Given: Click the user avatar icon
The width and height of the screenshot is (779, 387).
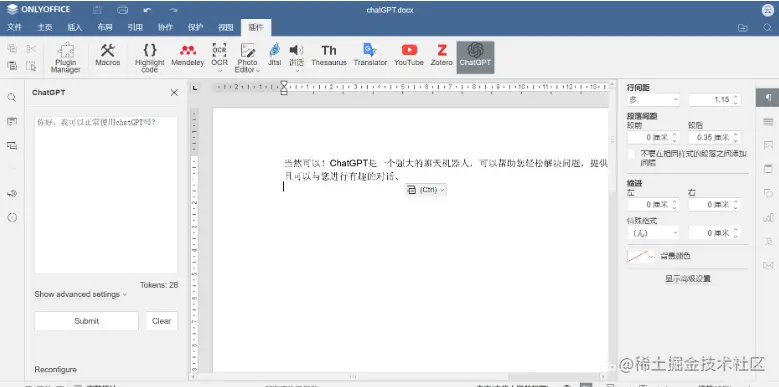Looking at the screenshot, I should tap(768, 10).
